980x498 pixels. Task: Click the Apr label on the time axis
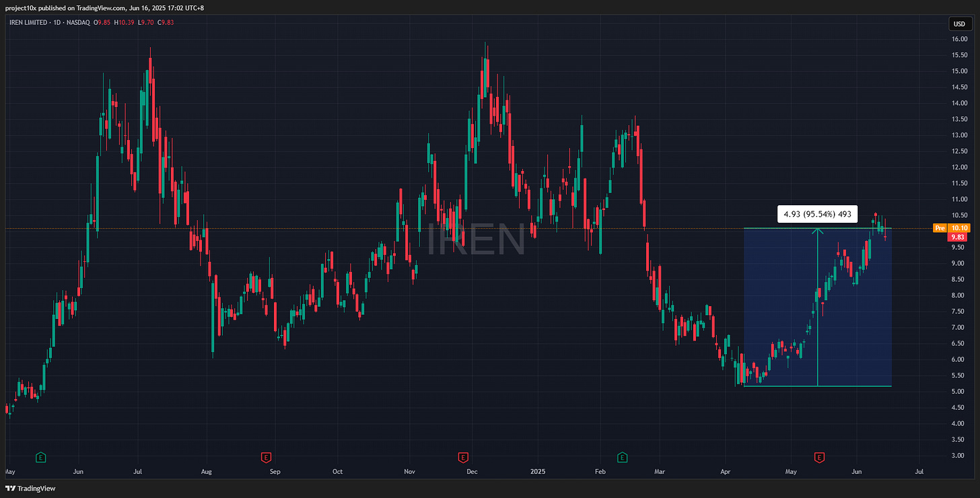[726, 472]
